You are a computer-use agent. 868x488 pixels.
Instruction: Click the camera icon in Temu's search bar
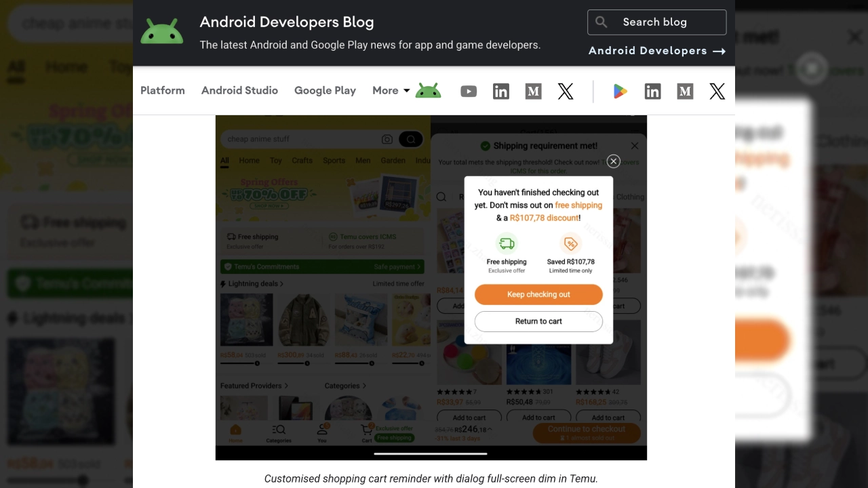tap(387, 139)
